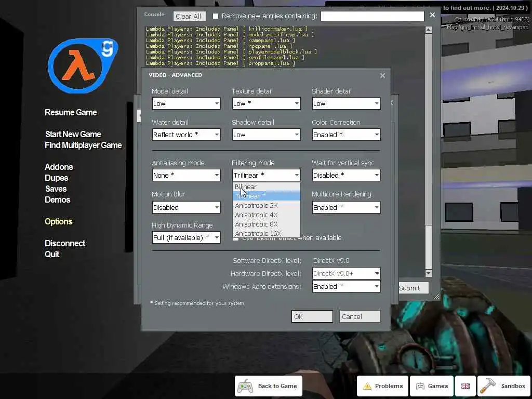Open the Saves menu entry
This screenshot has width=532, height=399.
tap(56, 189)
